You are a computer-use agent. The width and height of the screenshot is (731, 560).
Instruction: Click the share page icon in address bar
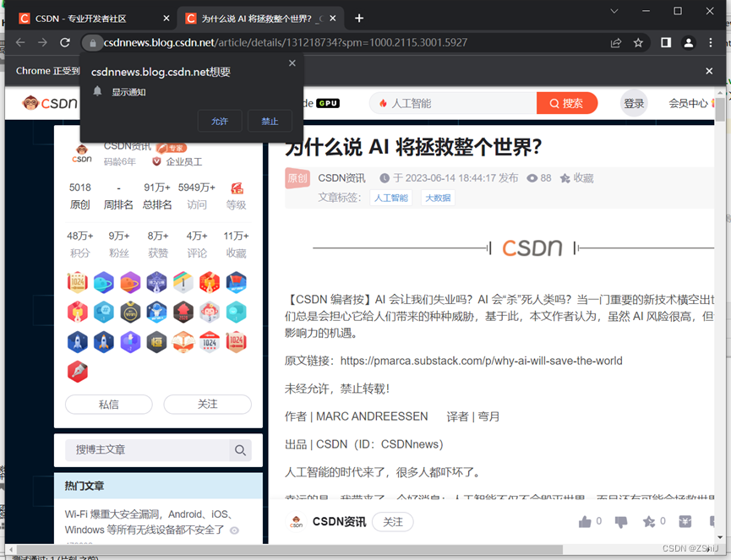(x=616, y=43)
